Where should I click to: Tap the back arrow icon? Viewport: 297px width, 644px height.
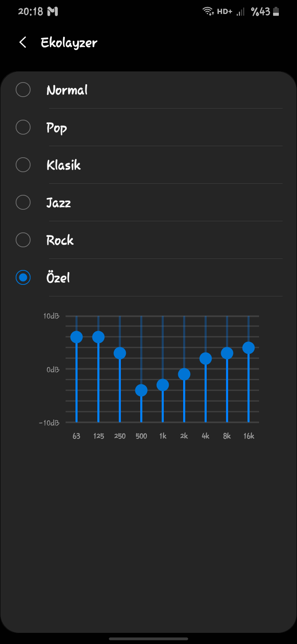[x=23, y=43]
